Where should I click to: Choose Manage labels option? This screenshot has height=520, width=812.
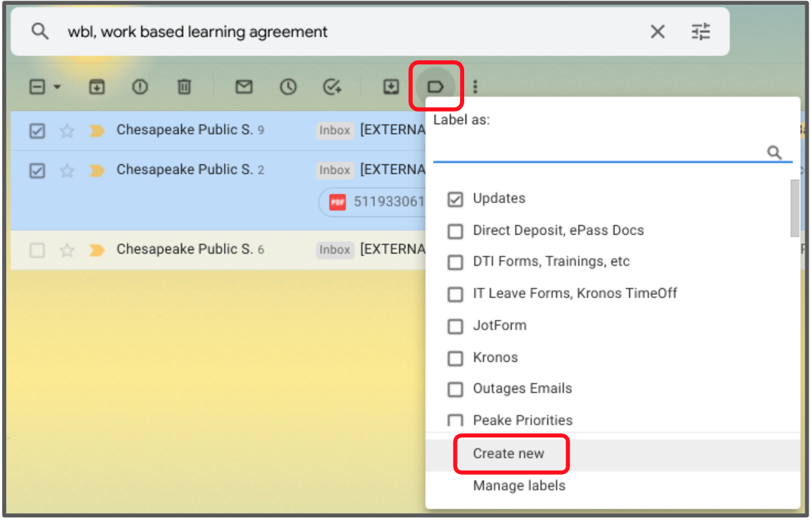(519, 486)
